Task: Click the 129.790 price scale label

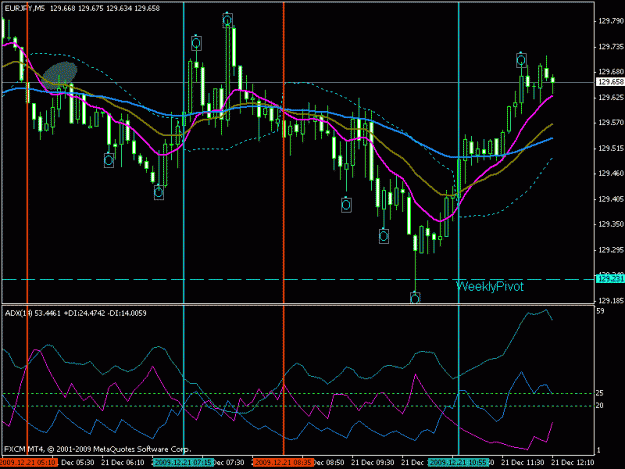Action: [x=610, y=21]
